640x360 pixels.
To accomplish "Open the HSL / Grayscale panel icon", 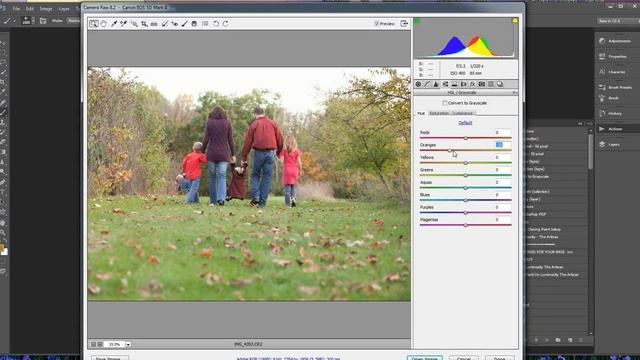I will pos(445,84).
